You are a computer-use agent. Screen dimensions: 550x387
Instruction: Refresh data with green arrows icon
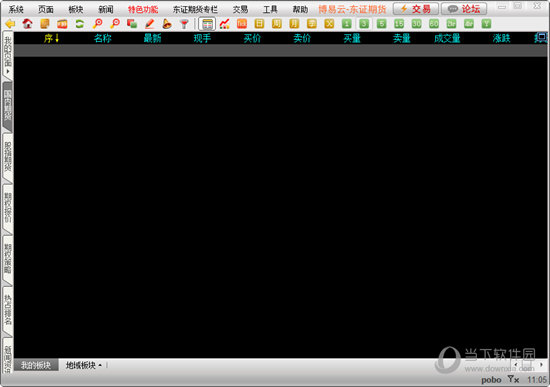click(80, 24)
